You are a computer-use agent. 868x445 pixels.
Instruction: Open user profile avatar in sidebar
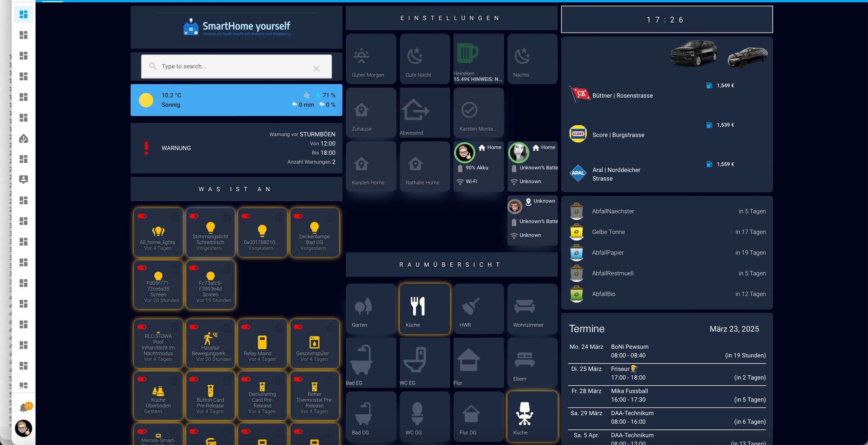point(24,428)
